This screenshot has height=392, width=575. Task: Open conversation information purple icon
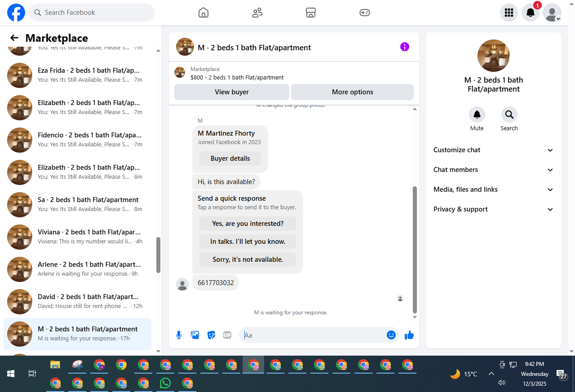point(405,47)
